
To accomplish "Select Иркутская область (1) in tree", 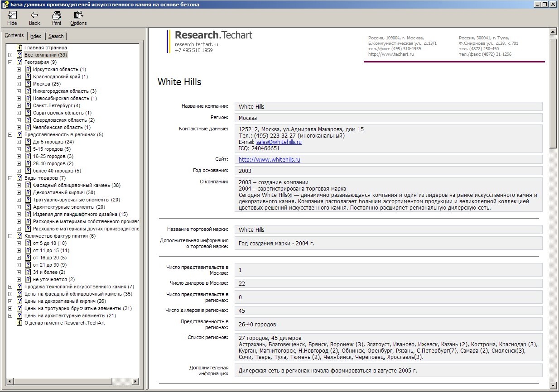I will (59, 69).
